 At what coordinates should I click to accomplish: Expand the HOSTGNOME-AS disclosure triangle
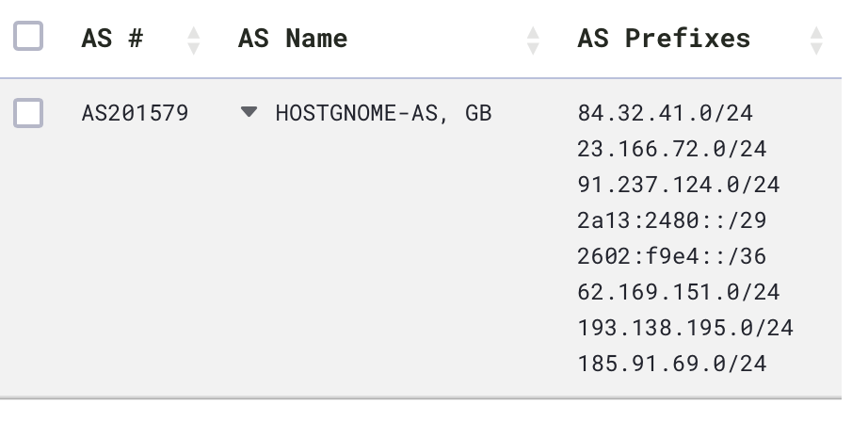[x=249, y=112]
